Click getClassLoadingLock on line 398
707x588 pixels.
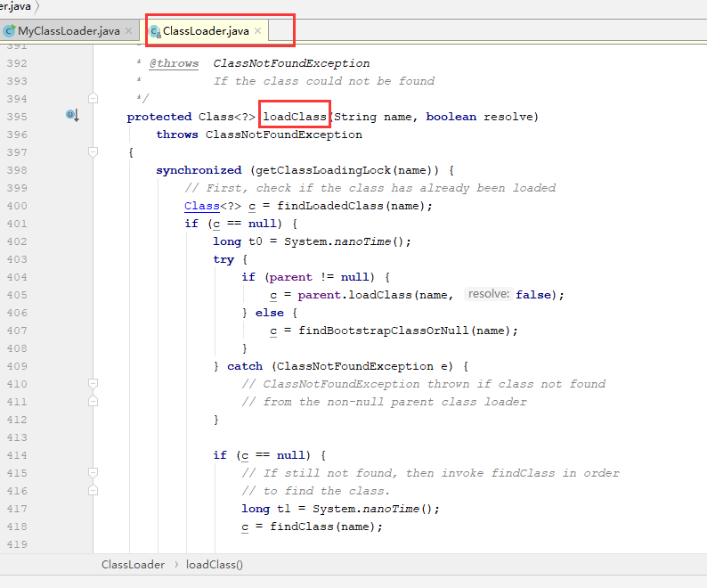tap(323, 170)
